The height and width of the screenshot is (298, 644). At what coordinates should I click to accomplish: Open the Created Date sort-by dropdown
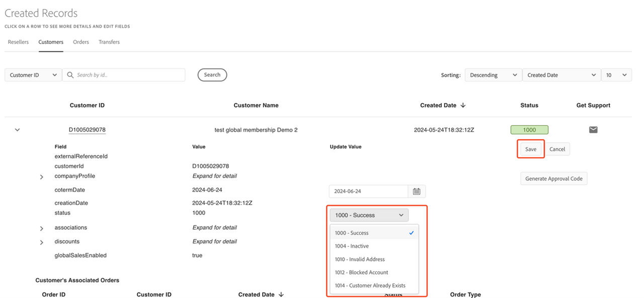(561, 75)
